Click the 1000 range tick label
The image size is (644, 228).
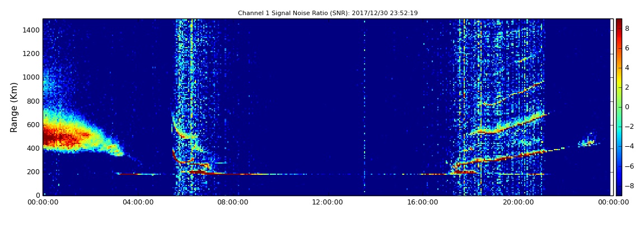(31, 77)
